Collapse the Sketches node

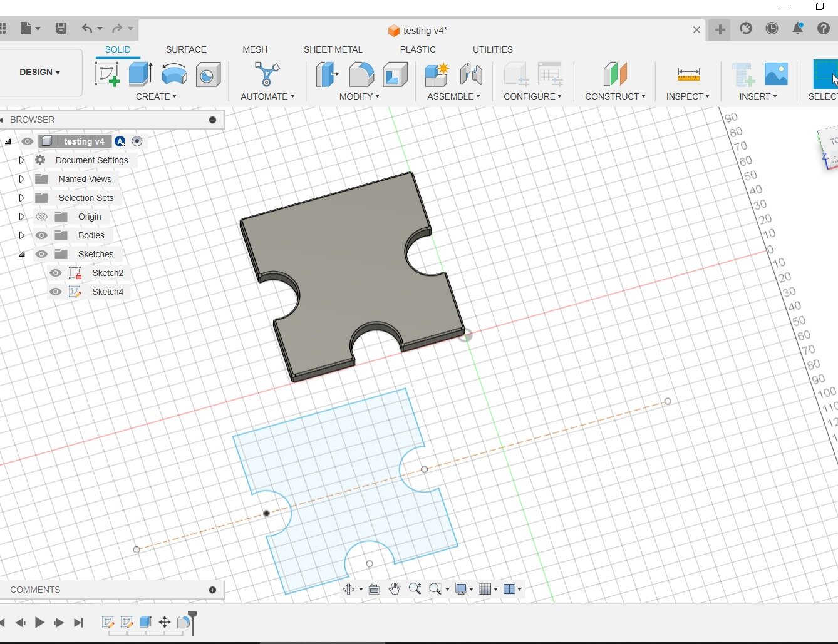(x=22, y=254)
